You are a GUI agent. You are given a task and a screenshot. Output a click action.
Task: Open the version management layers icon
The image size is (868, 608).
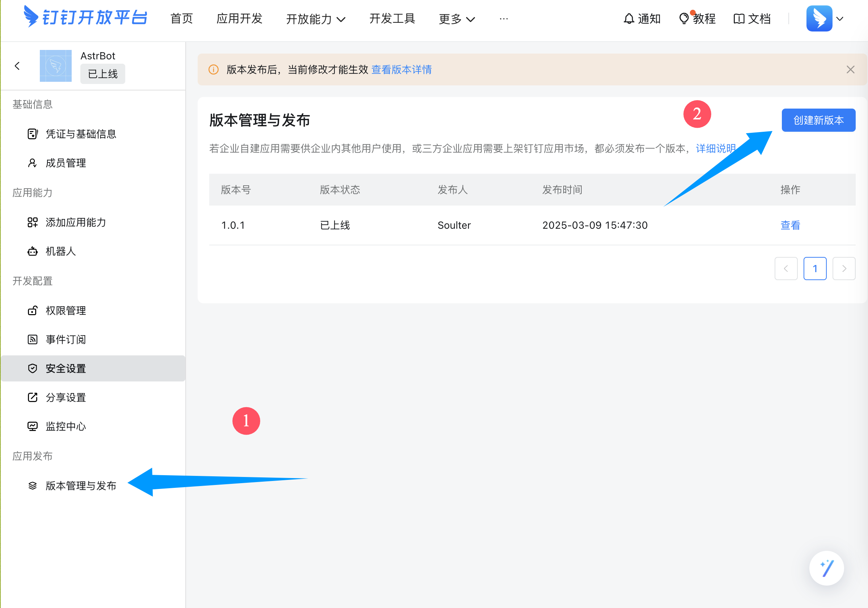33,486
